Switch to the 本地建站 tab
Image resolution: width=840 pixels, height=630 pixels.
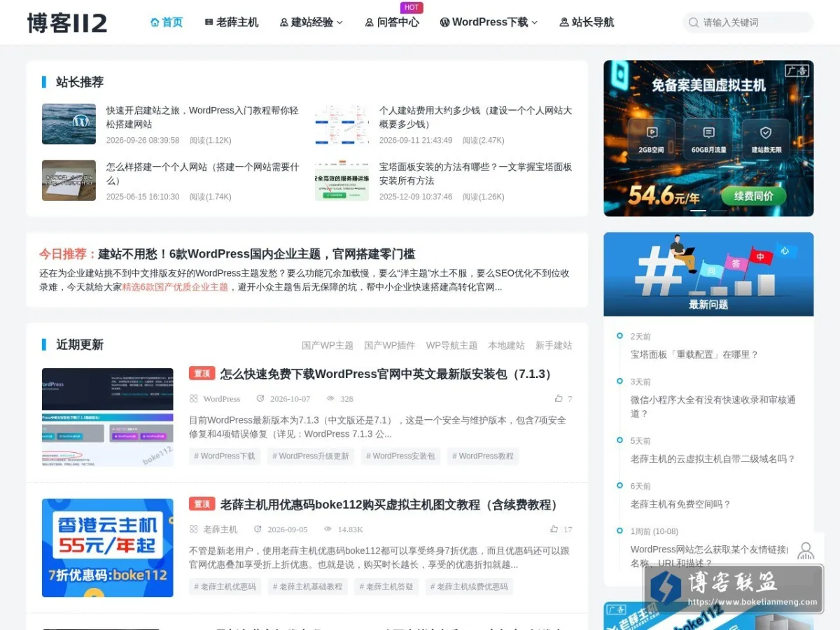click(506, 345)
